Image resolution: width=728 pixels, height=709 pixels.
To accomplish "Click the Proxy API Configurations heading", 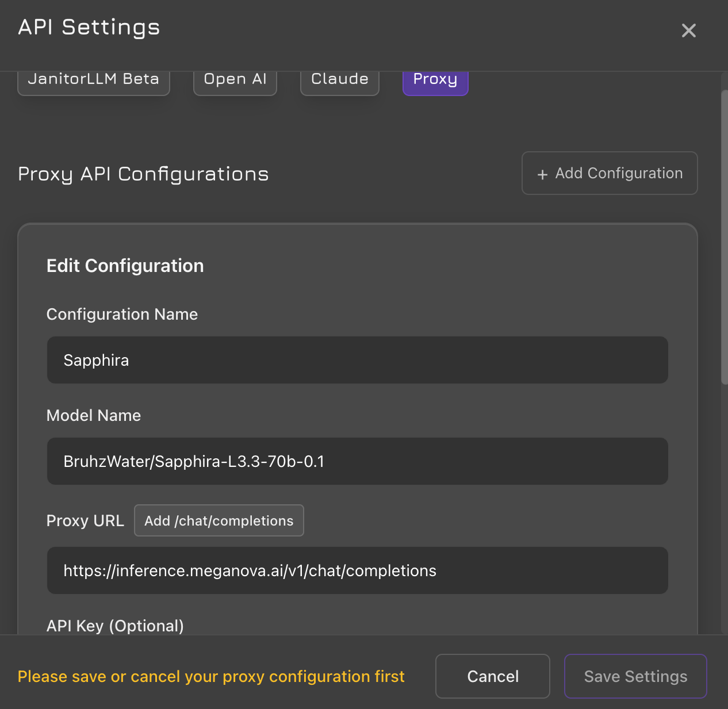I will click(143, 174).
